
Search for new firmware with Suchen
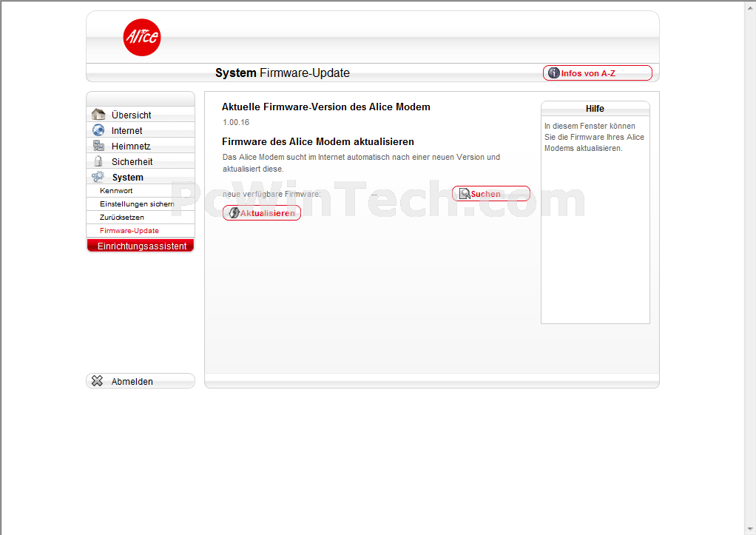tap(491, 193)
